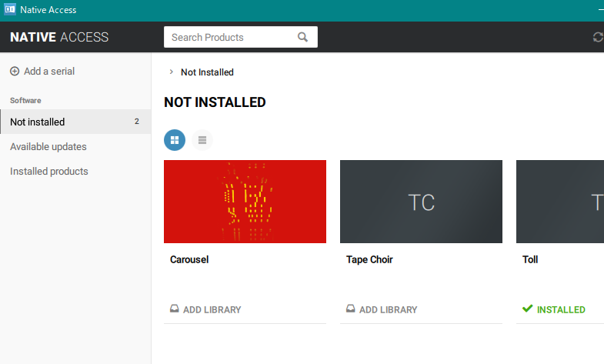Click the Tape Choir product name

click(x=369, y=259)
